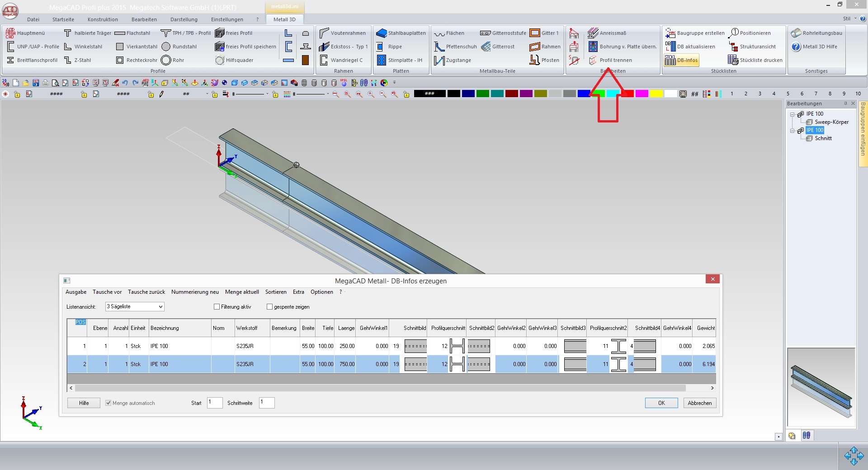Click the Start number input field
868x470 pixels.
pyautogui.click(x=215, y=403)
